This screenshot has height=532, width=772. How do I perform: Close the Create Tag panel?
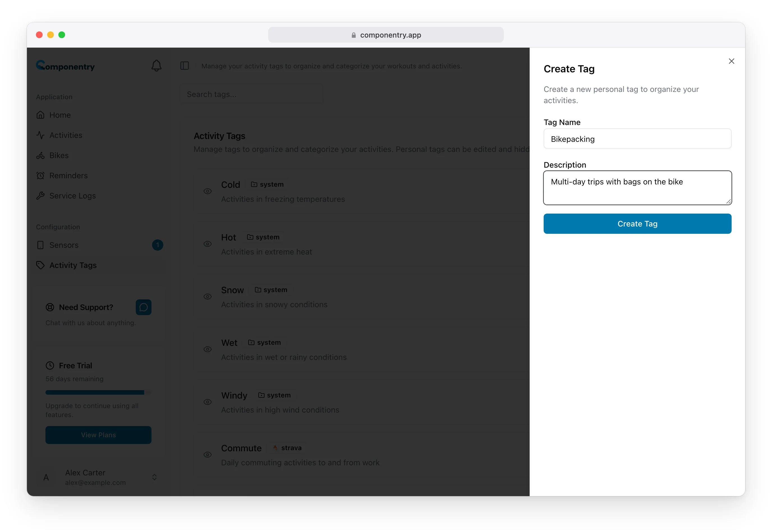pos(731,61)
